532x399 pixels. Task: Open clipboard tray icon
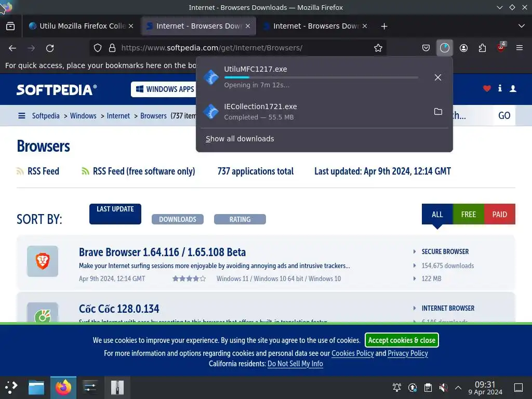point(428,388)
